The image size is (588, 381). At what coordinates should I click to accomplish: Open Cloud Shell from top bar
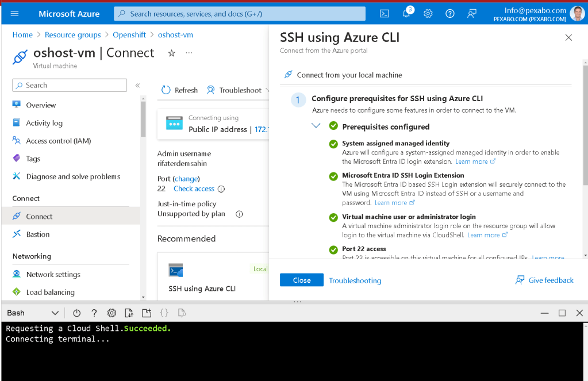(385, 14)
